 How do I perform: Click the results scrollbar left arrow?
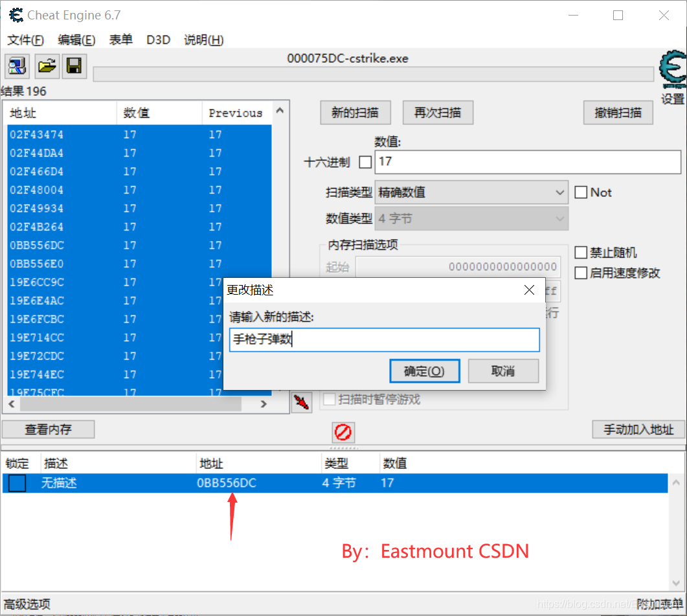(12, 404)
